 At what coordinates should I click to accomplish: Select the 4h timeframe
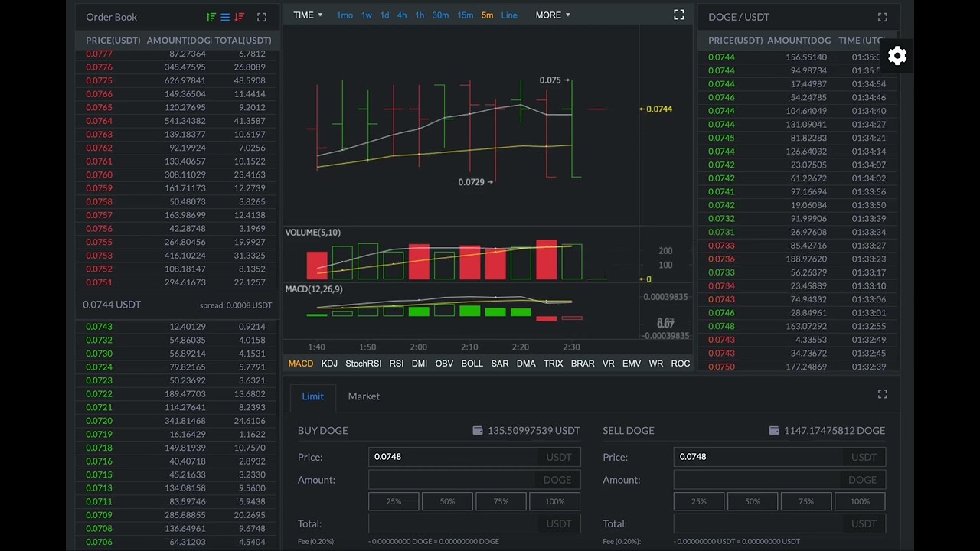pos(402,15)
